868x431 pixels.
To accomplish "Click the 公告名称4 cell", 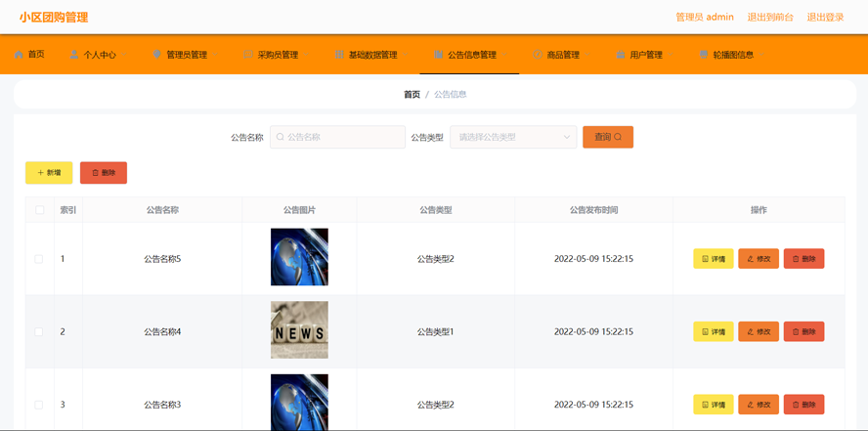I will 162,331.
